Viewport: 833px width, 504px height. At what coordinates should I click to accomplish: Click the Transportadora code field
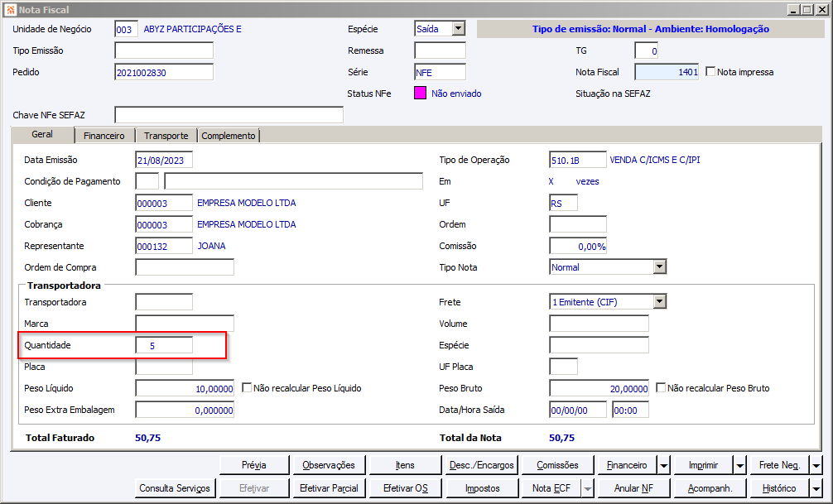tap(164, 302)
